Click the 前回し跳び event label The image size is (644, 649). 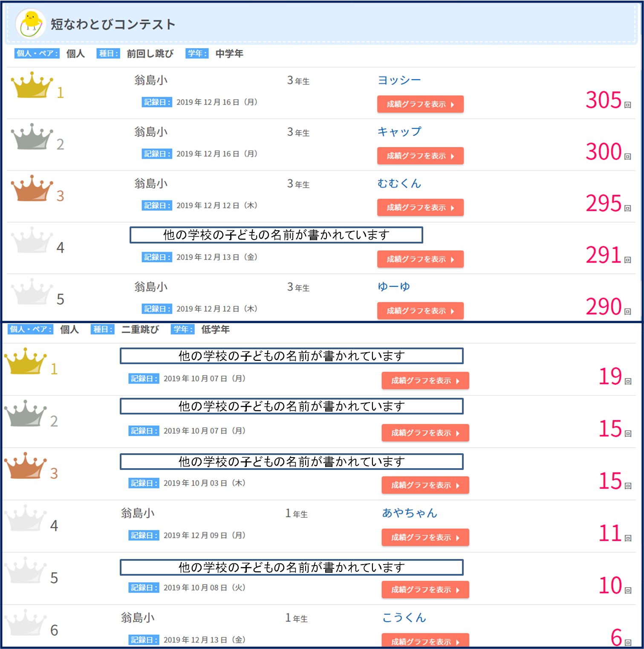(x=150, y=54)
